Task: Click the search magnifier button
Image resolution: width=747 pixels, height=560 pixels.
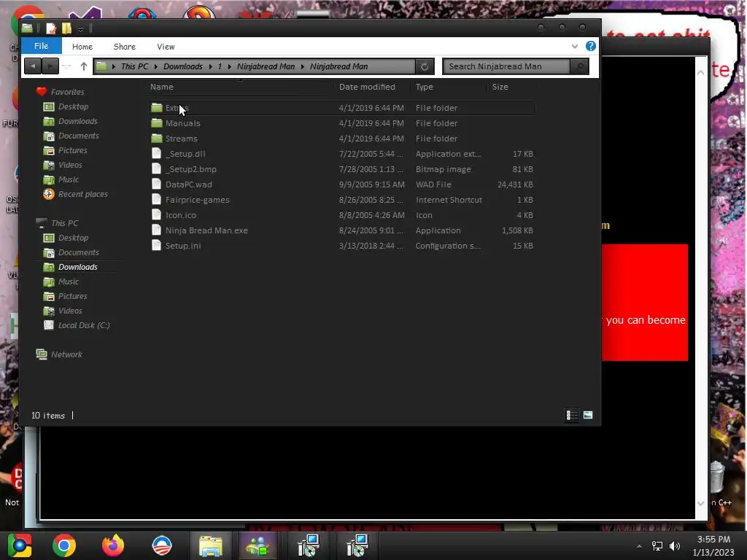Action: (579, 66)
